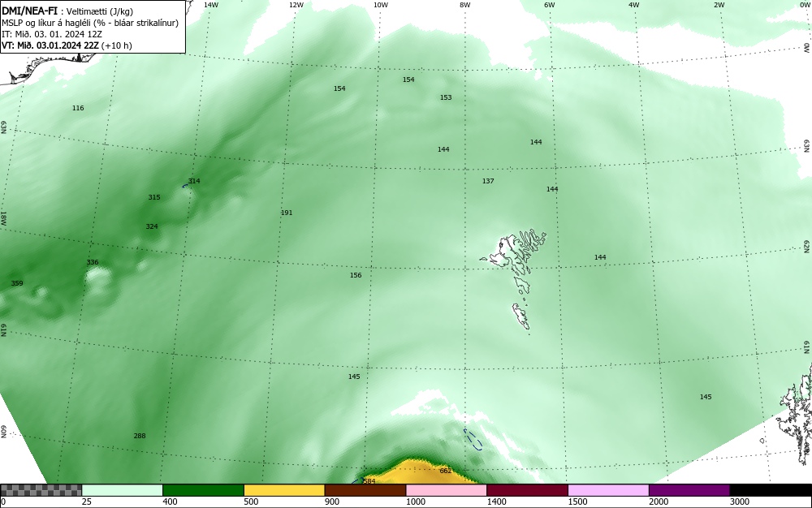Viewport: 812px width, 508px height.
Task: Click the 10W longitude label
Action: point(381,5)
